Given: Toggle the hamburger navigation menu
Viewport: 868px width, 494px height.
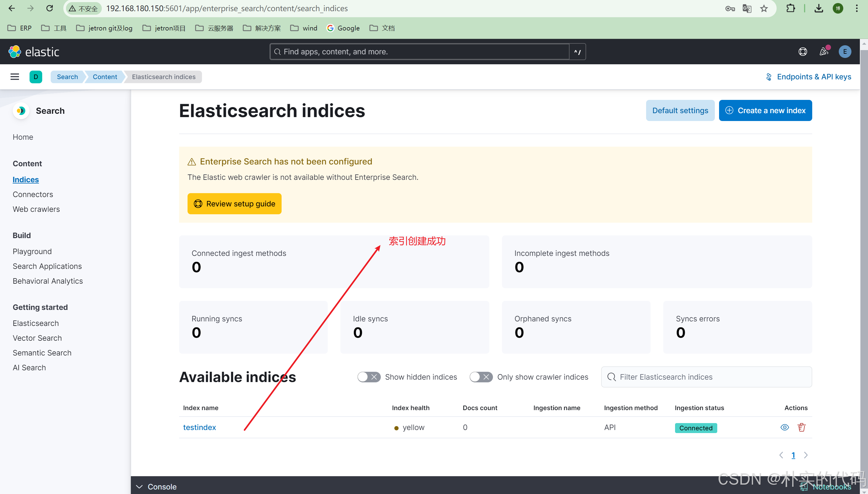Looking at the screenshot, I should 14,77.
